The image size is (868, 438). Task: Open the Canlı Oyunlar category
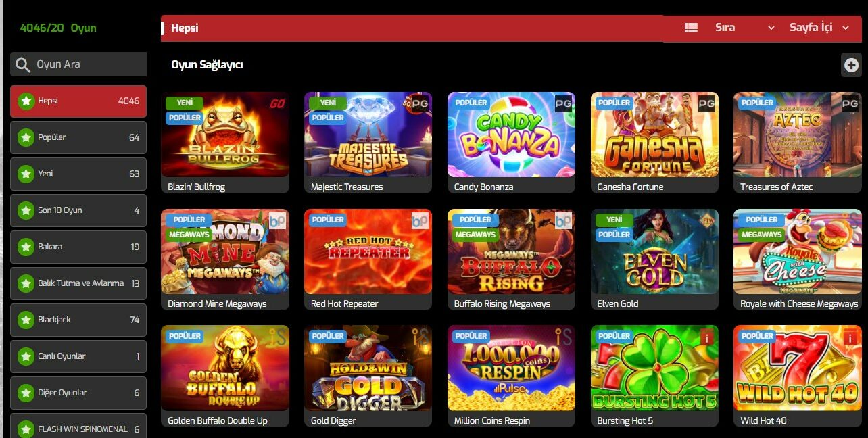[78, 357]
